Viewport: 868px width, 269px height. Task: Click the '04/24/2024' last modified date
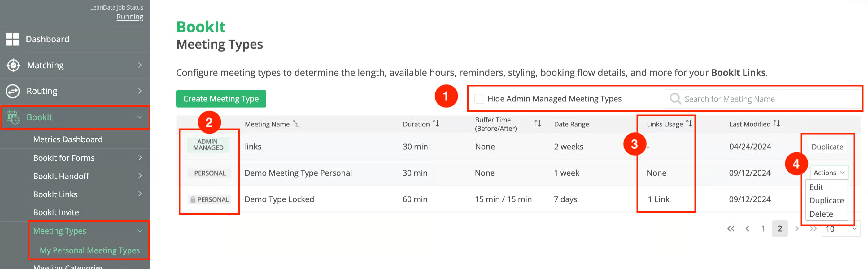click(750, 147)
